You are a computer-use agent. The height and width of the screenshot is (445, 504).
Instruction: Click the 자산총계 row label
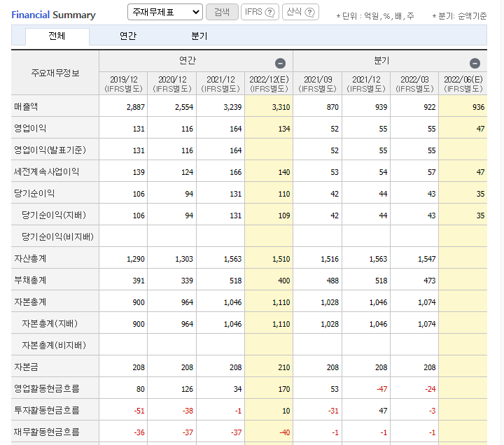tap(30, 258)
